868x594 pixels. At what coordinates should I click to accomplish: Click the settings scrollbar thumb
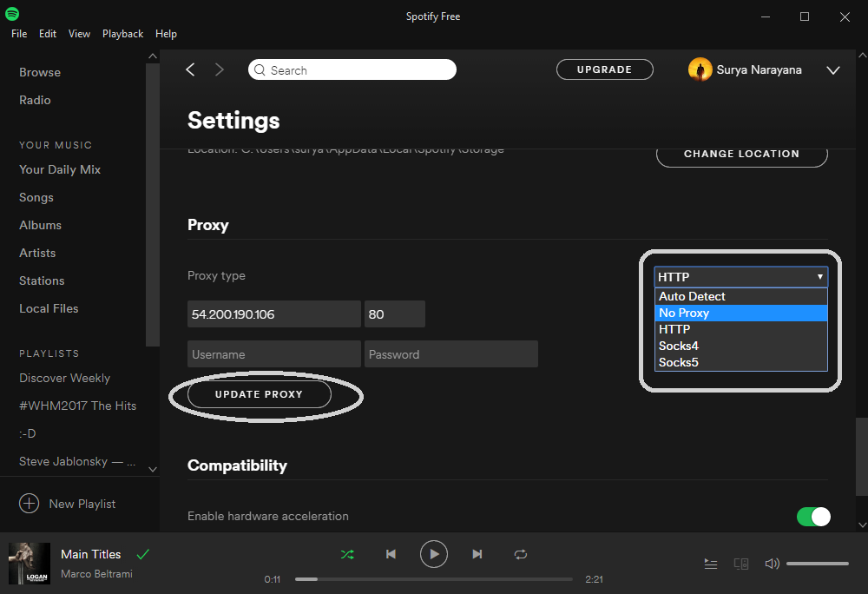861,457
